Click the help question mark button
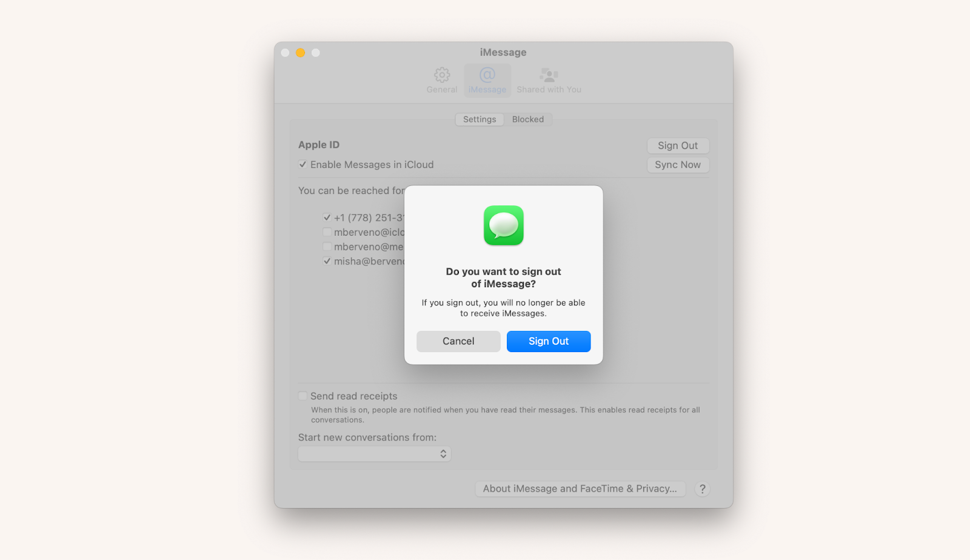The height and width of the screenshot is (560, 970). click(702, 489)
